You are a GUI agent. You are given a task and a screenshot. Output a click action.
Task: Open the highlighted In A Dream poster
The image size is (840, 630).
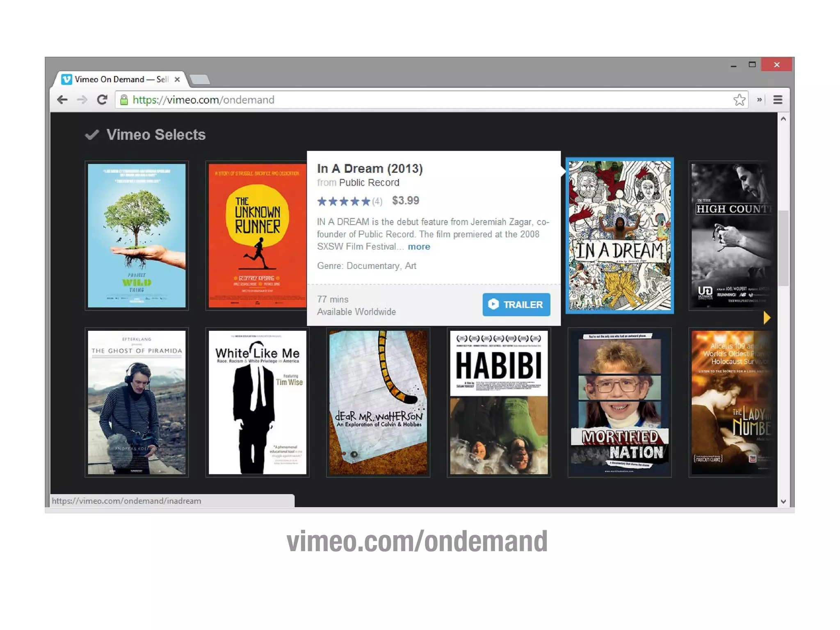point(619,236)
